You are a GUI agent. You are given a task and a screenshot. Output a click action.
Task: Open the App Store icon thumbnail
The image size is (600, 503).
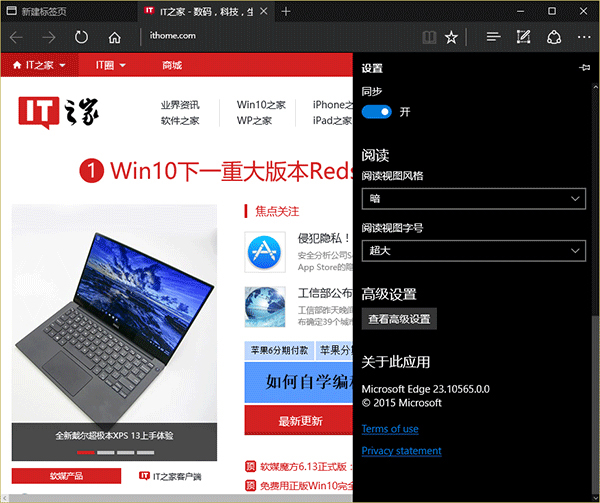(265, 252)
